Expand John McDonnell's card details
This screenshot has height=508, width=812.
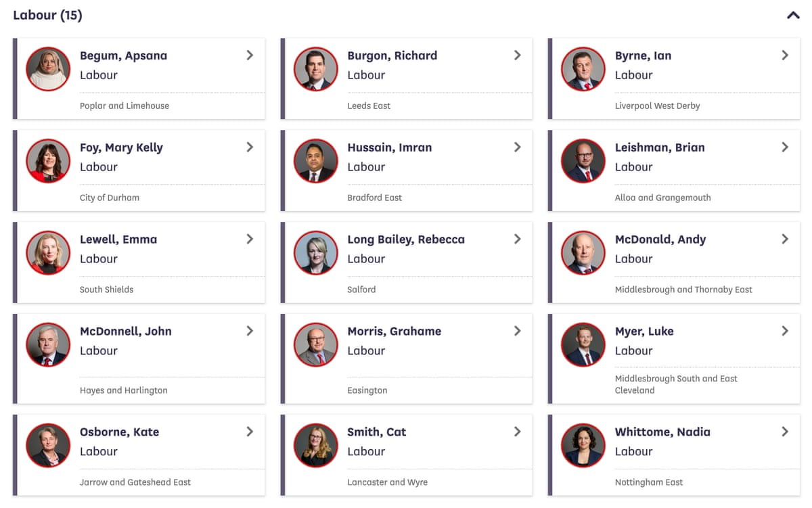tap(250, 331)
